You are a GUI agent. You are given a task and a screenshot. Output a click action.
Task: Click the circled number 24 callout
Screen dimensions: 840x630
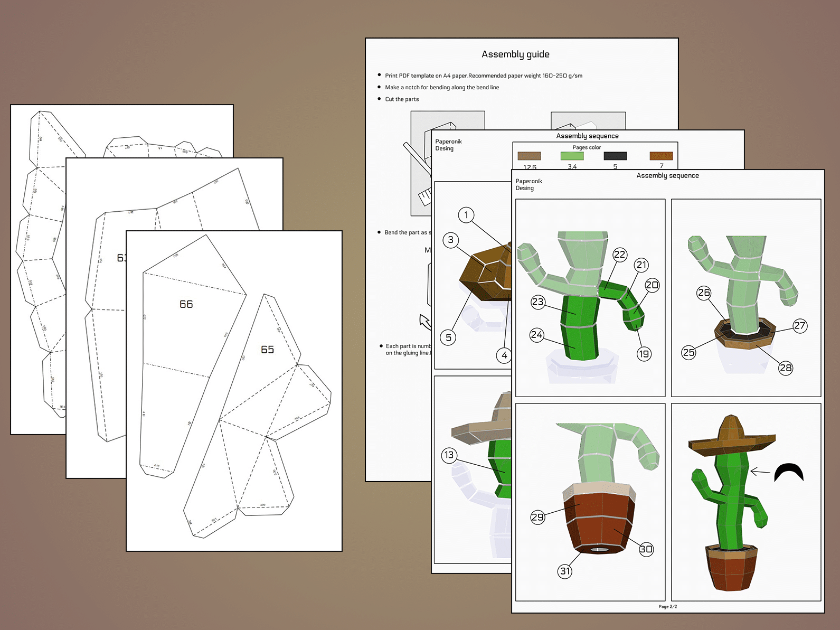click(537, 334)
